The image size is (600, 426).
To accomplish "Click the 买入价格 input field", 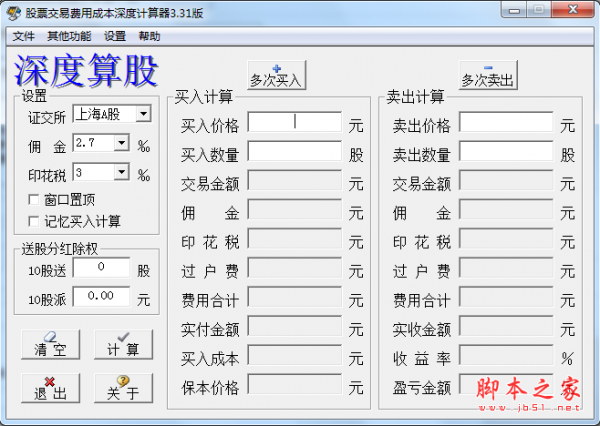I will point(295,122).
